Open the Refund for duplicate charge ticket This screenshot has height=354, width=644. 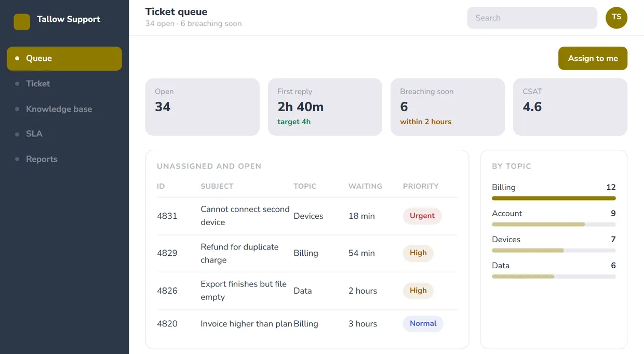click(x=307, y=253)
